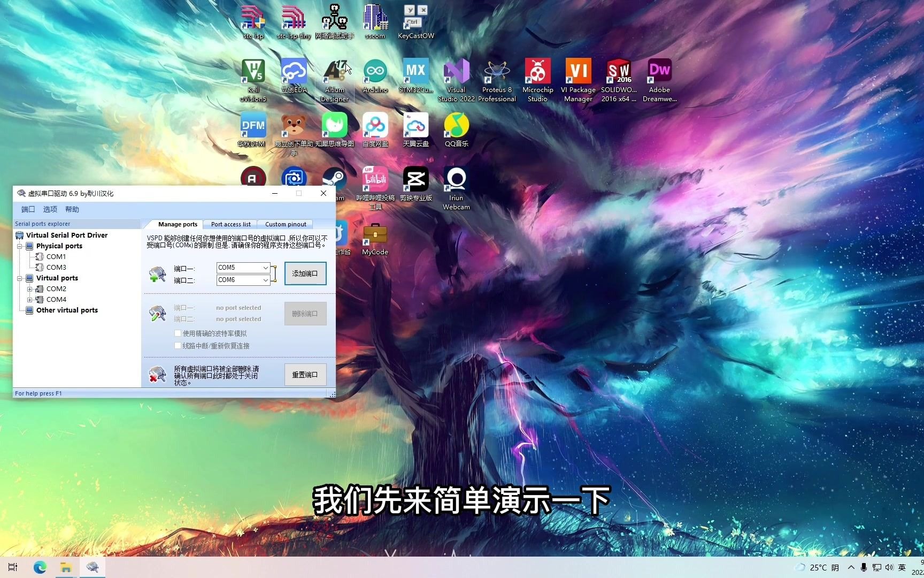Enable 使用精确的波特率模拟 checkbox

[178, 333]
